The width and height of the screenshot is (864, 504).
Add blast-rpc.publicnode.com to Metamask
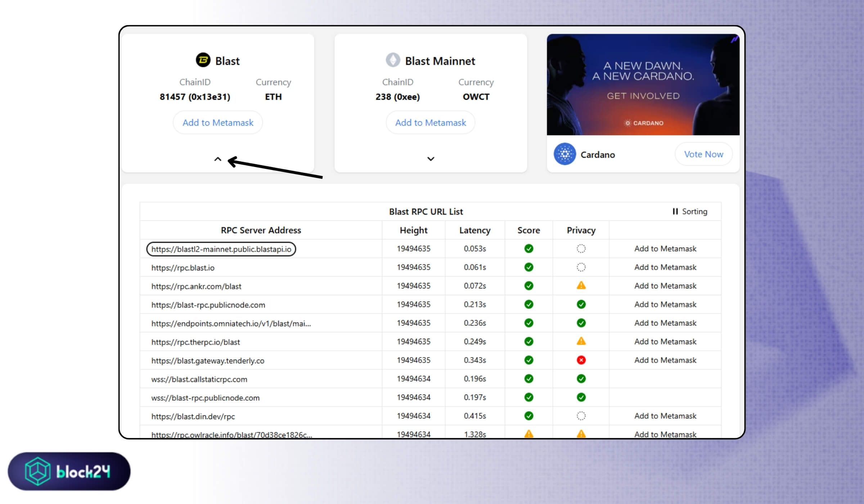pyautogui.click(x=665, y=304)
